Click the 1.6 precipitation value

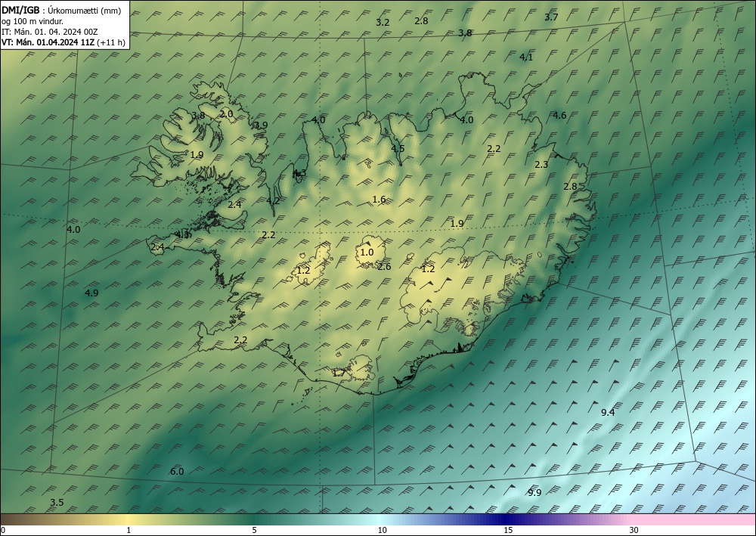pos(379,199)
